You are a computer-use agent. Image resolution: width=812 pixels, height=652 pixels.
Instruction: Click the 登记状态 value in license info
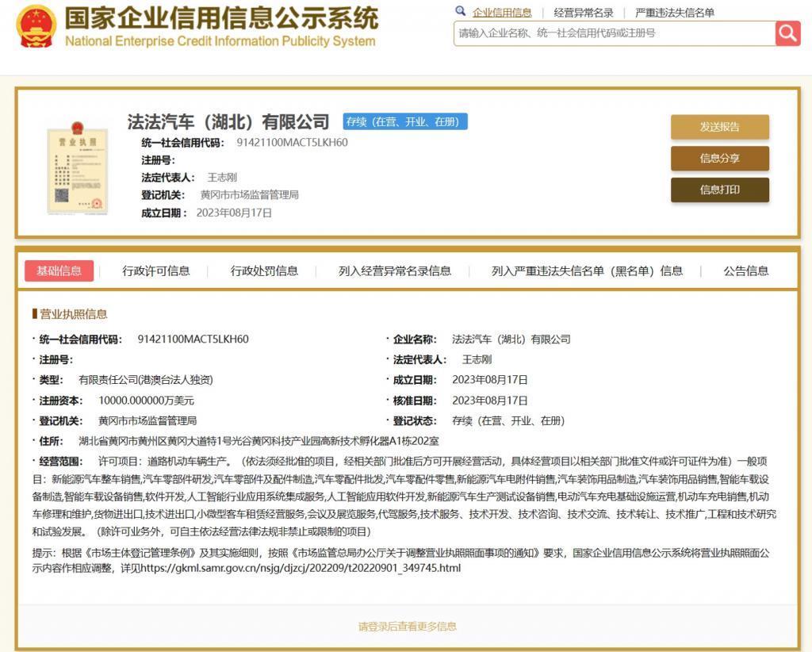(x=508, y=421)
